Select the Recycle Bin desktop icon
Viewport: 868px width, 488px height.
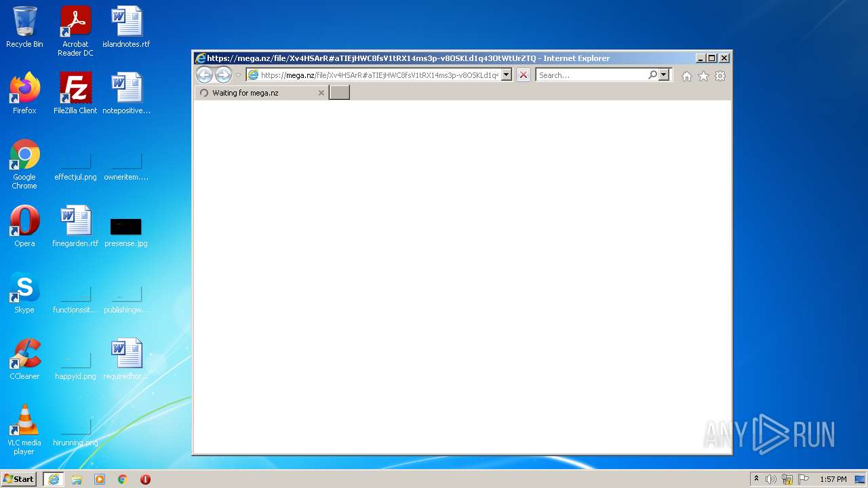click(x=24, y=27)
